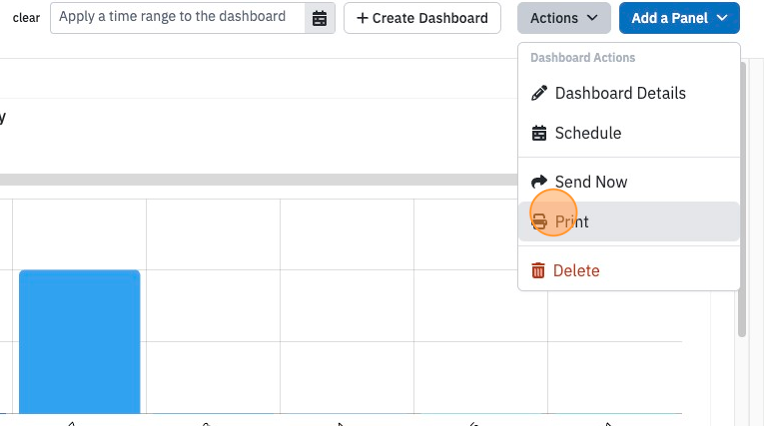The image size is (764, 426).
Task: Click the dashboard time range input field
Action: pyautogui.click(x=178, y=18)
